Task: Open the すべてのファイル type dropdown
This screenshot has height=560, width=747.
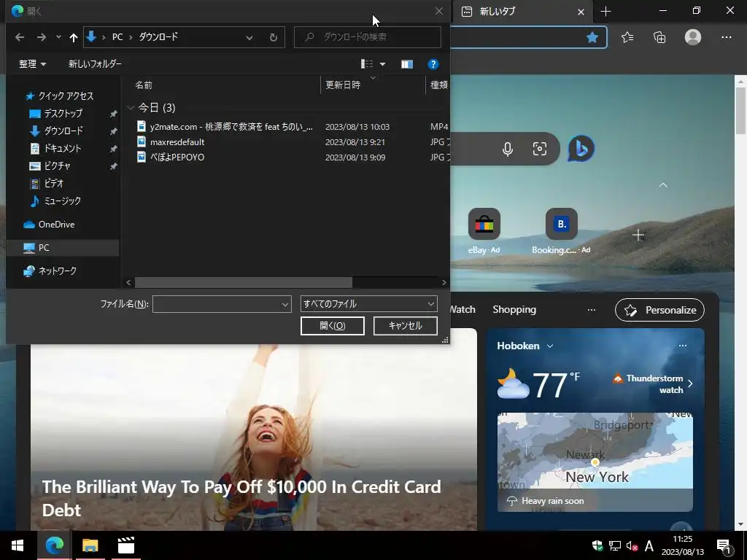Action: (368, 304)
